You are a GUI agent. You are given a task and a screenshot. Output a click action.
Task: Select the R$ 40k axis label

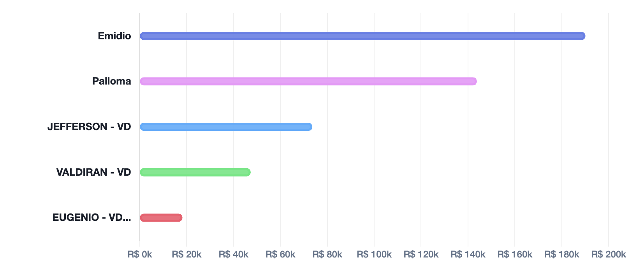pos(234,255)
